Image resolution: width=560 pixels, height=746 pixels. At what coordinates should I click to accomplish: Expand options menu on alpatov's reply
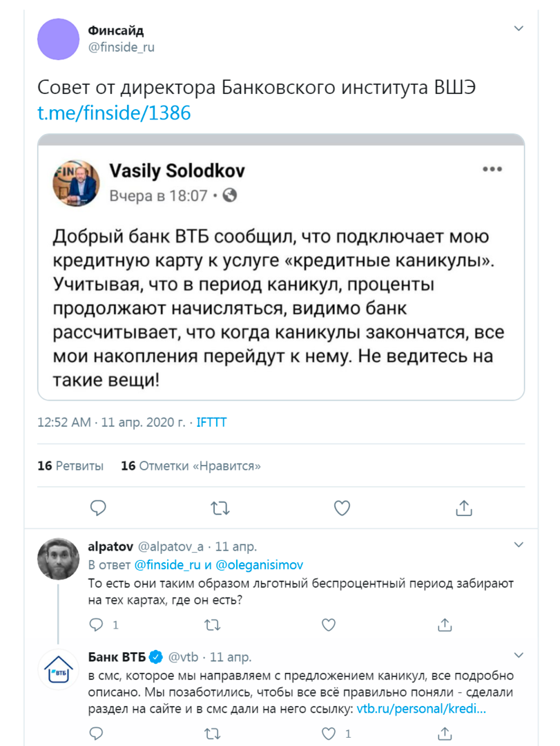click(x=519, y=546)
